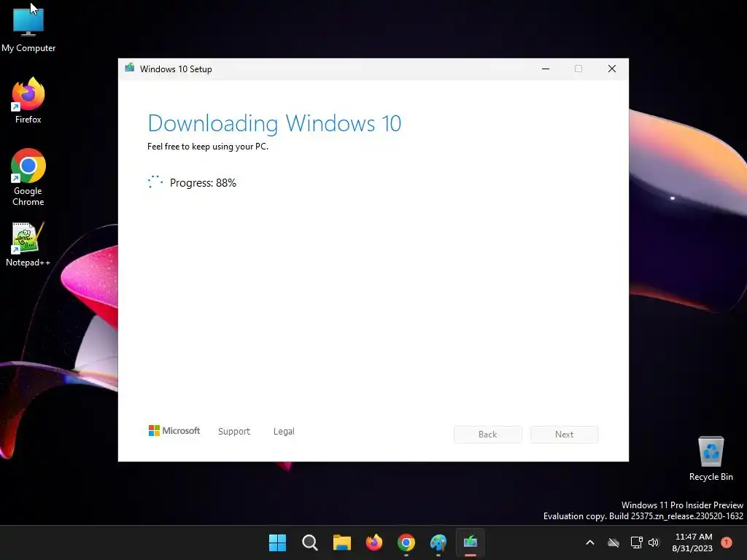The image size is (747, 560).
Task: Minimize the Windows 10 Setup window
Action: pos(546,69)
